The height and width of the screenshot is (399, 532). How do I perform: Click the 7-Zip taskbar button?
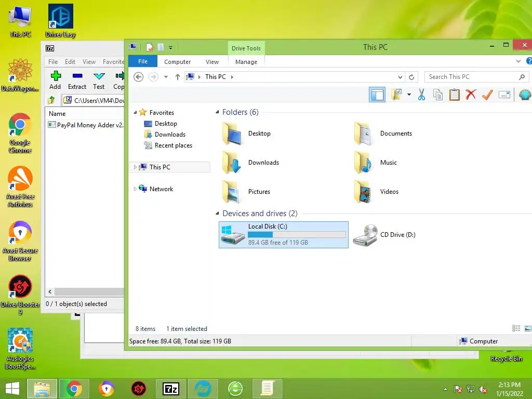170,389
